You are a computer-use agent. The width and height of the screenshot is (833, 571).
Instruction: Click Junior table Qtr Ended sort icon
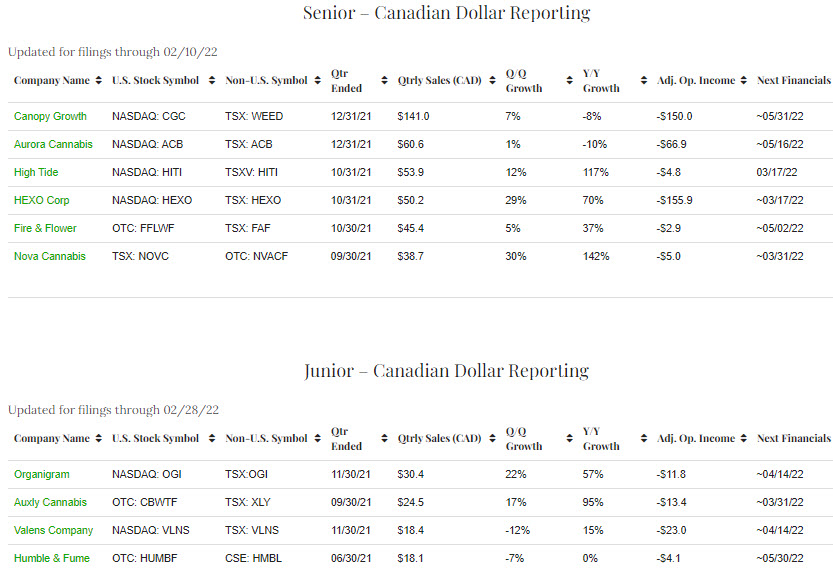382,439
